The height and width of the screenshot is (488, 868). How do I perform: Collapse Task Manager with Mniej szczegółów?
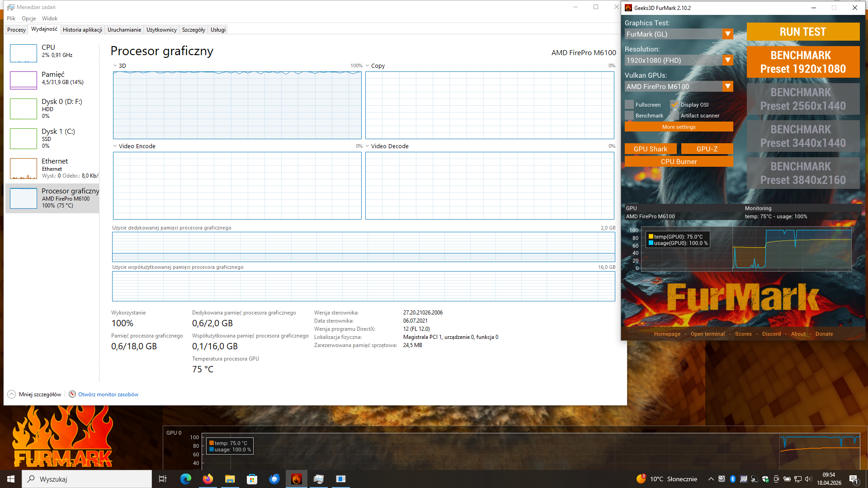34,394
